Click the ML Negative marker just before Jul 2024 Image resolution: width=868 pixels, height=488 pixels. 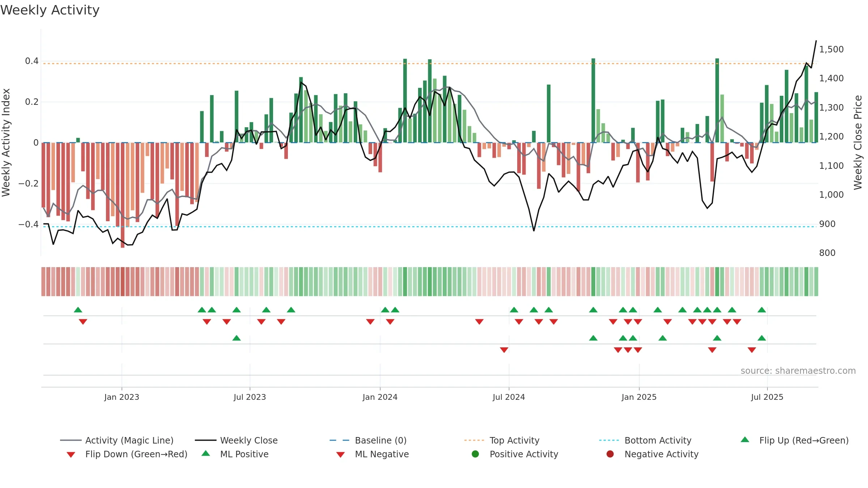click(504, 350)
